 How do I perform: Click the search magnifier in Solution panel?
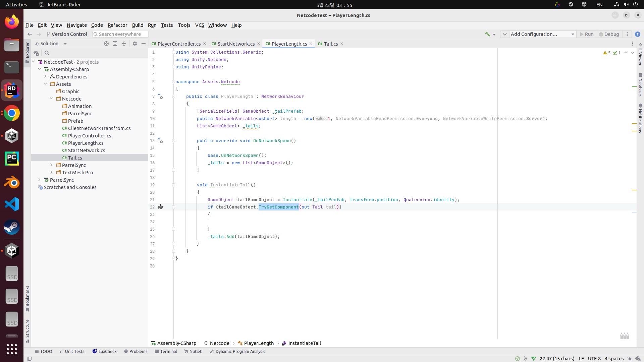pos(47,53)
